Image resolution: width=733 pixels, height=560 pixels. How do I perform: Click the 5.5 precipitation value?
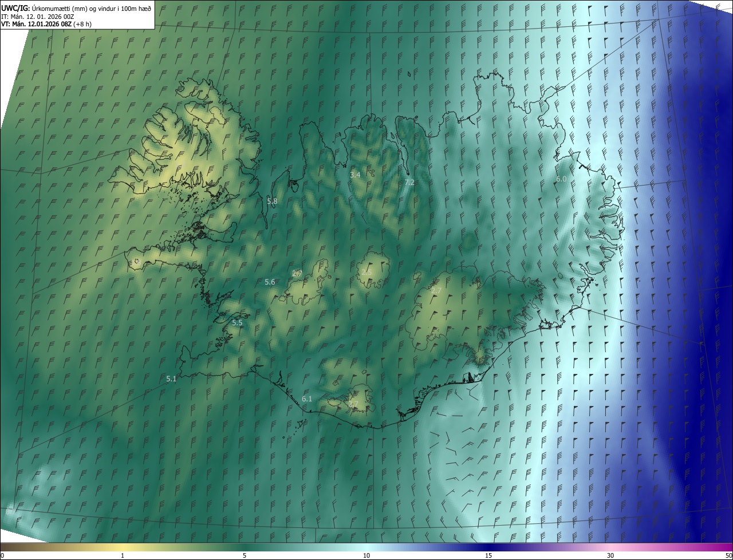coord(237,323)
